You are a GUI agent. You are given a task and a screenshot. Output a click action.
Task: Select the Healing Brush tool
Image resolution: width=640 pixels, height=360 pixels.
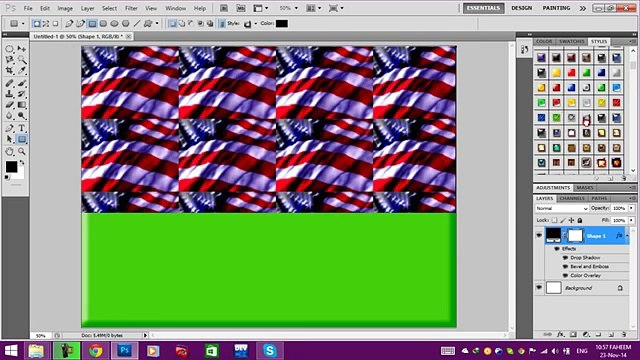[9, 83]
